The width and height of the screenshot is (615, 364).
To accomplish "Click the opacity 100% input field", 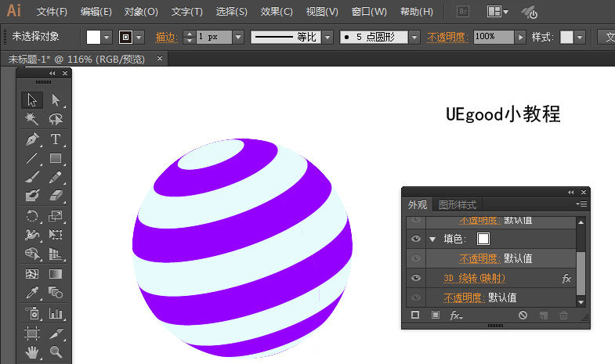I will 494,38.
